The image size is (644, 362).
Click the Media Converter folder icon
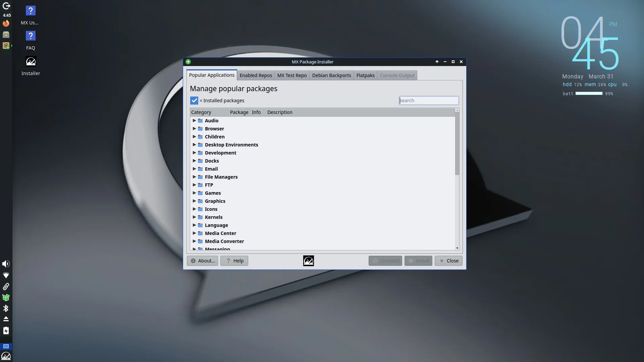(200, 241)
